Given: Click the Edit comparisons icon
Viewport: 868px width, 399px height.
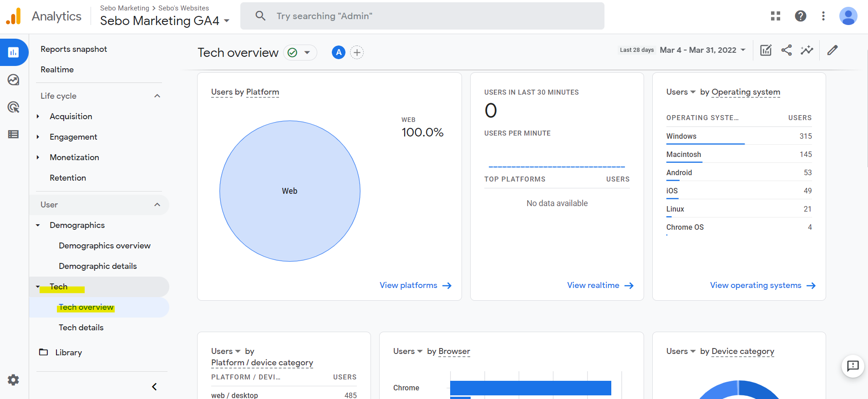Looking at the screenshot, I should pyautogui.click(x=766, y=50).
